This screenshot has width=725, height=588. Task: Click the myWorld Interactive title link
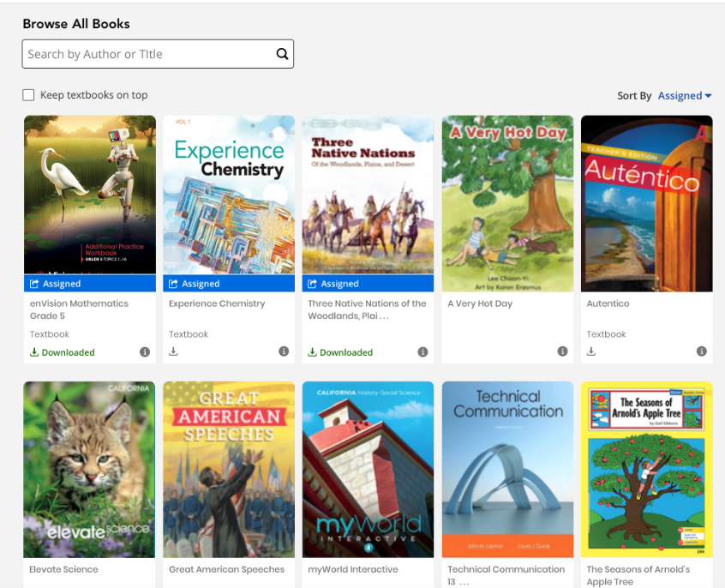pos(353,569)
